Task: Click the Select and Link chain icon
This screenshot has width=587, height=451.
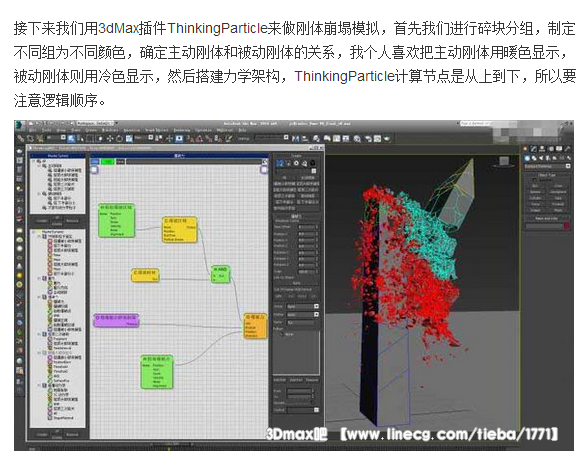Action: point(21,139)
